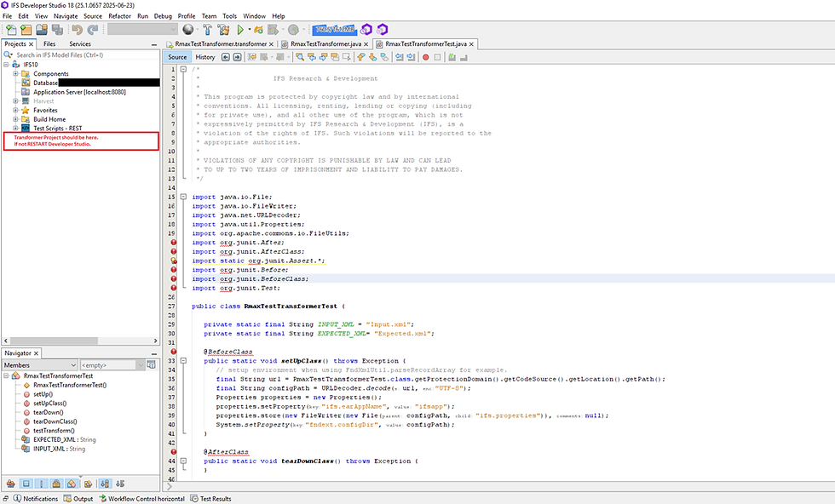Screen dimensions: 835x504
Task: Collapse the code fold at setUpClass method
Action: click(183, 361)
